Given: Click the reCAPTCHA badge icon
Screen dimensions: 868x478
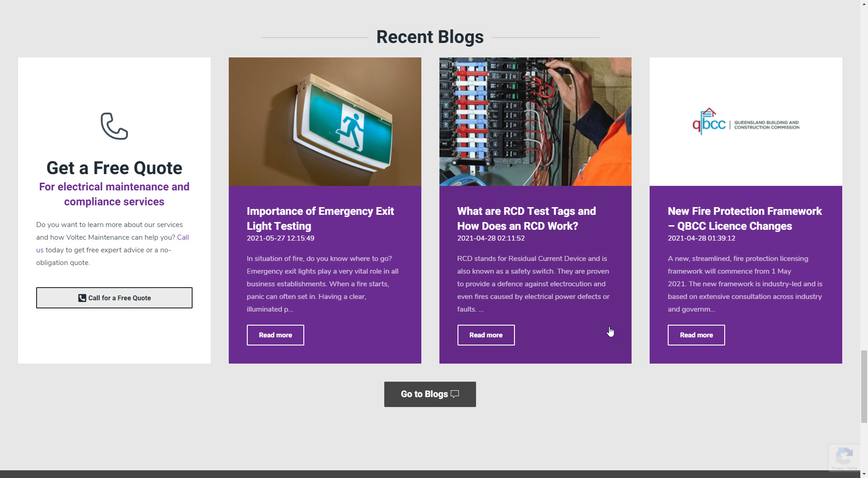Looking at the screenshot, I should tap(844, 455).
